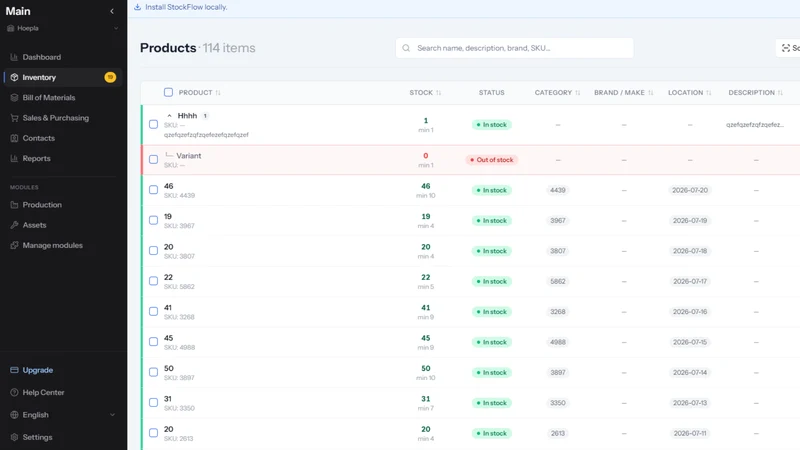Check the Variant row checkbox

click(x=154, y=160)
